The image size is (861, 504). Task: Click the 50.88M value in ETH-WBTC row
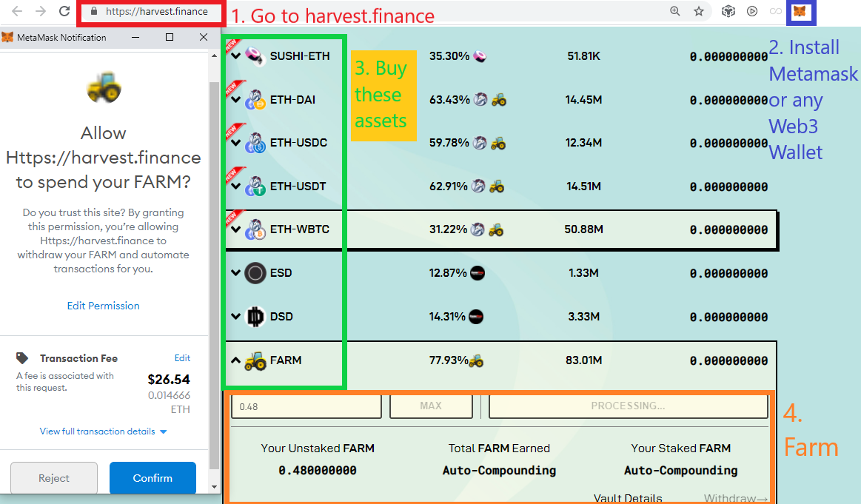tap(583, 229)
